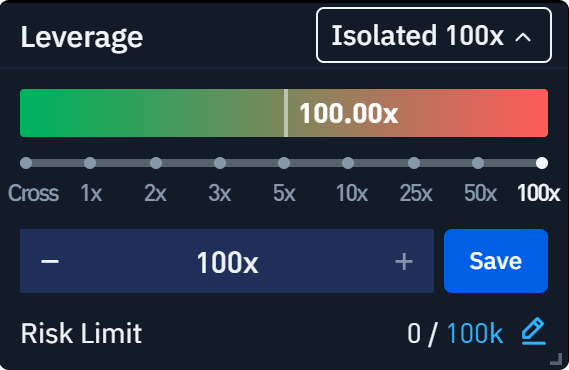Choose the 2x leverage dot

(156, 163)
